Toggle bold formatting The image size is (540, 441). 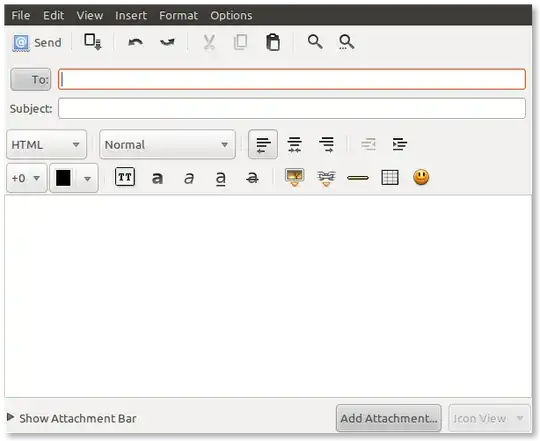tap(157, 178)
